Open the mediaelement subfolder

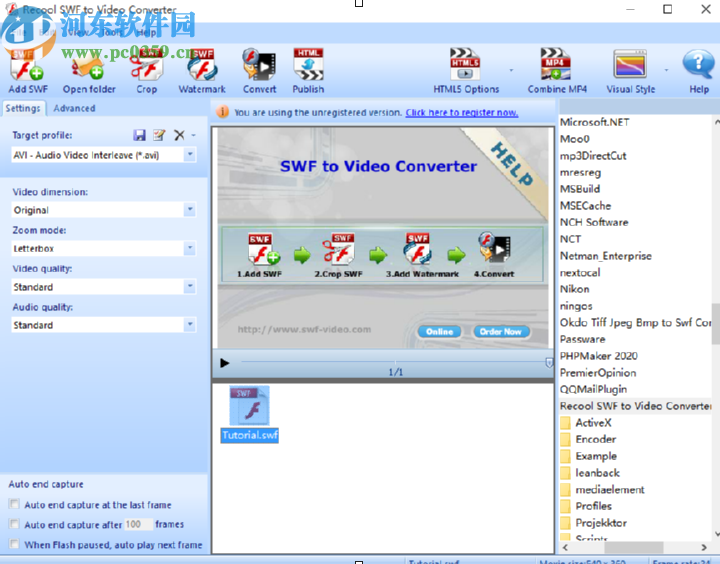click(x=603, y=490)
